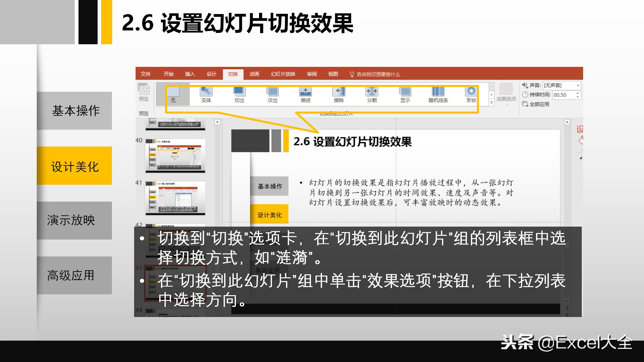Open the 幻灯片放映 ribbon tab

click(284, 74)
